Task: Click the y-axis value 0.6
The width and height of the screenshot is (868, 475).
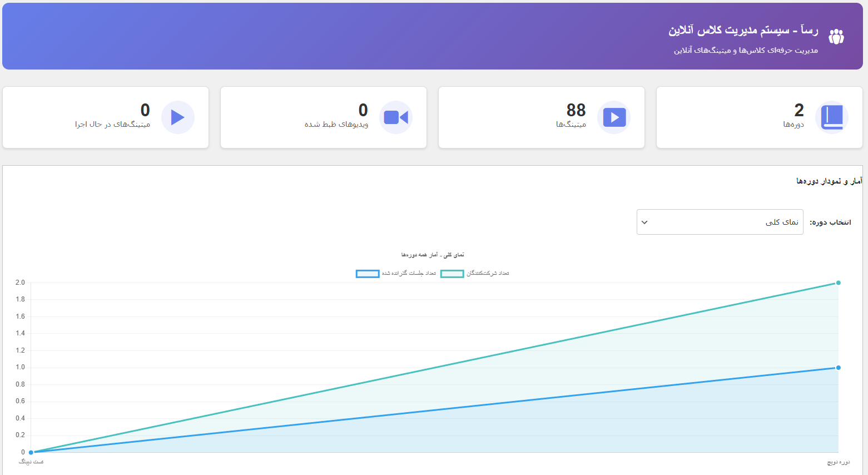Action: click(21, 401)
